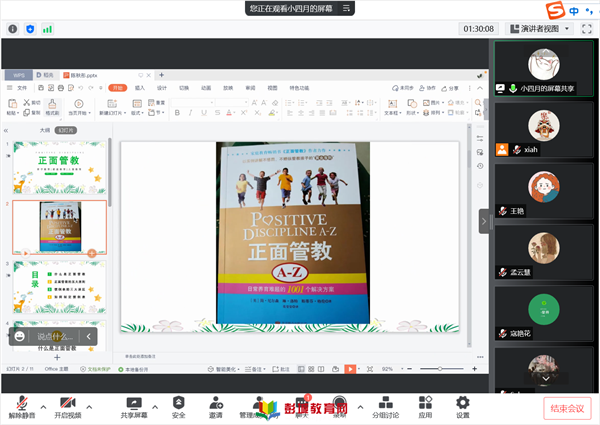Switch to slide sorter view icon

coord(311,369)
